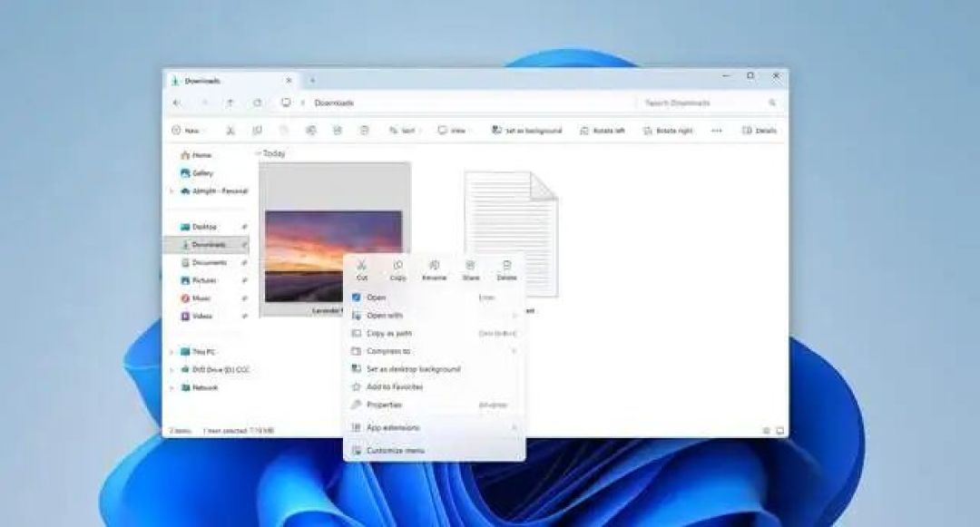The width and height of the screenshot is (980, 527).
Task: Open the Compress to submenu
Action: click(x=435, y=351)
